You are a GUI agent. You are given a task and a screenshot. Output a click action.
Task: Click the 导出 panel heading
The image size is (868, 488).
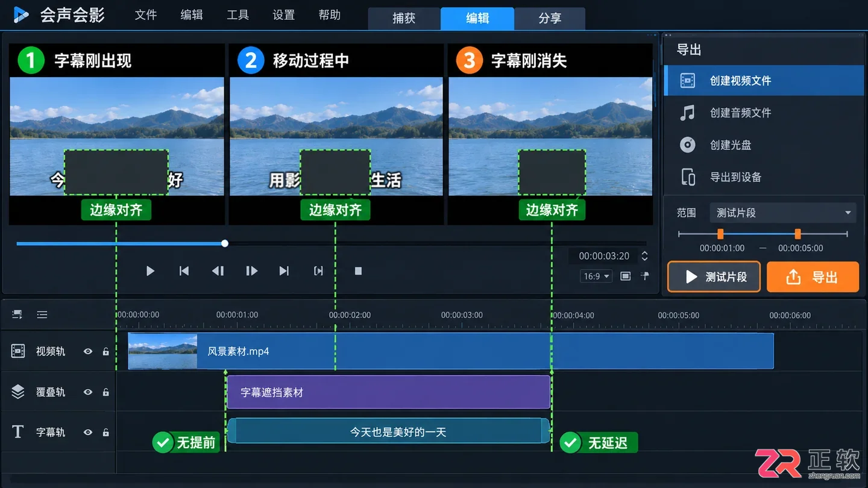(689, 50)
